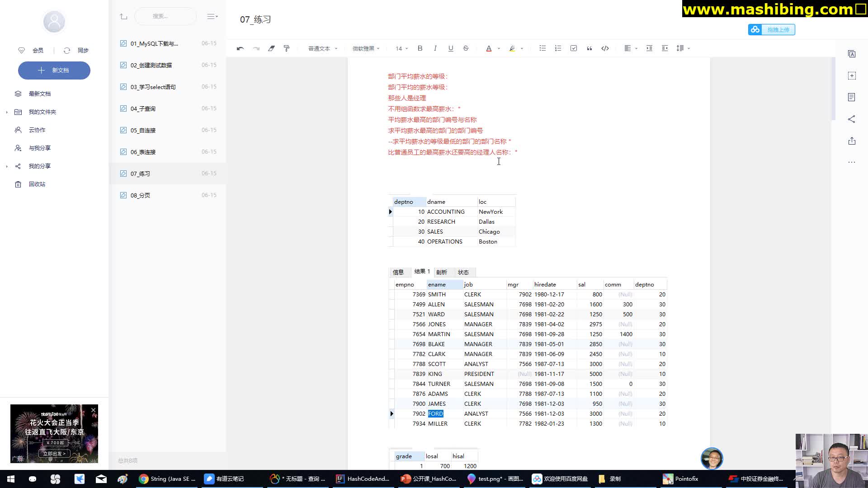Undo the last edit in the toolbar
The width and height of the screenshot is (868, 488).
point(240,48)
